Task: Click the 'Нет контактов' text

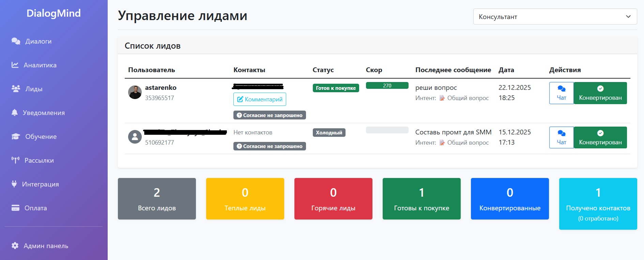Action: click(253, 132)
